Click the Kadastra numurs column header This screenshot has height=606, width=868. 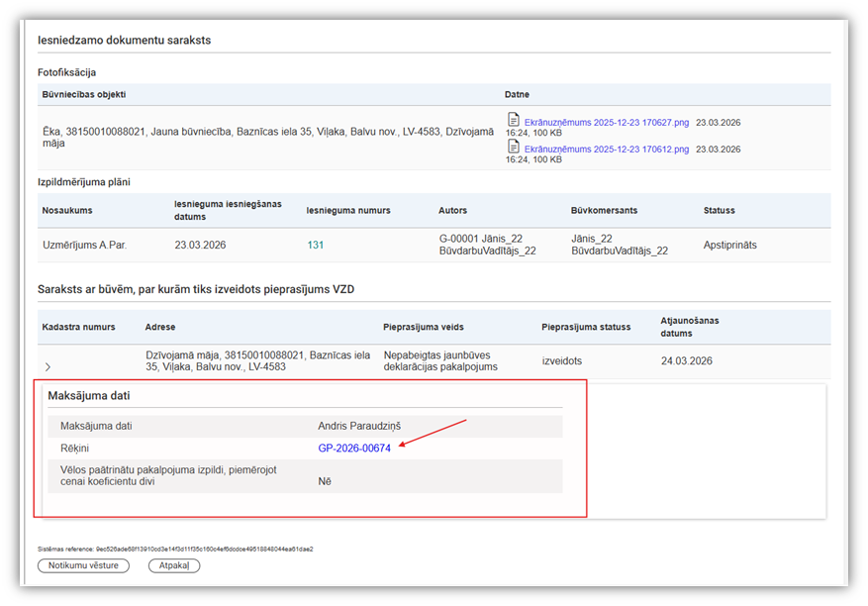78,327
